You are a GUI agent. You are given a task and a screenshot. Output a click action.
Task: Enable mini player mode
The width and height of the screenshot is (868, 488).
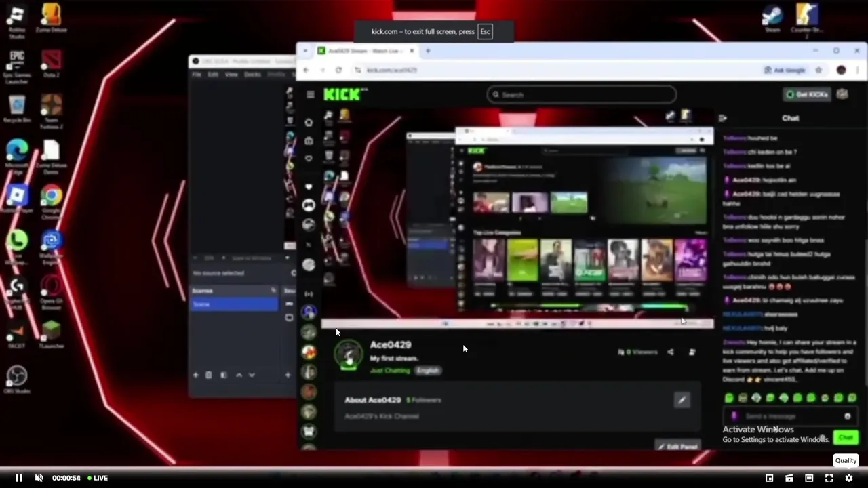click(x=769, y=478)
